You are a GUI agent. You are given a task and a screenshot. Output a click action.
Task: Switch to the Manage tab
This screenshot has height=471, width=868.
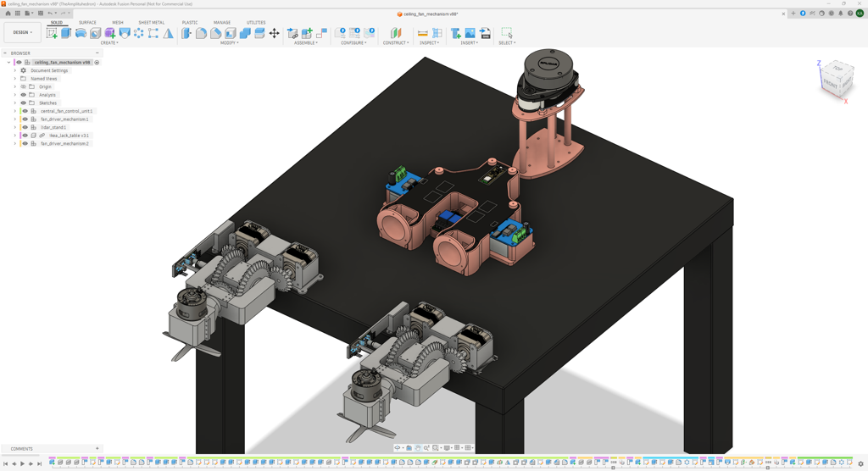coord(222,23)
